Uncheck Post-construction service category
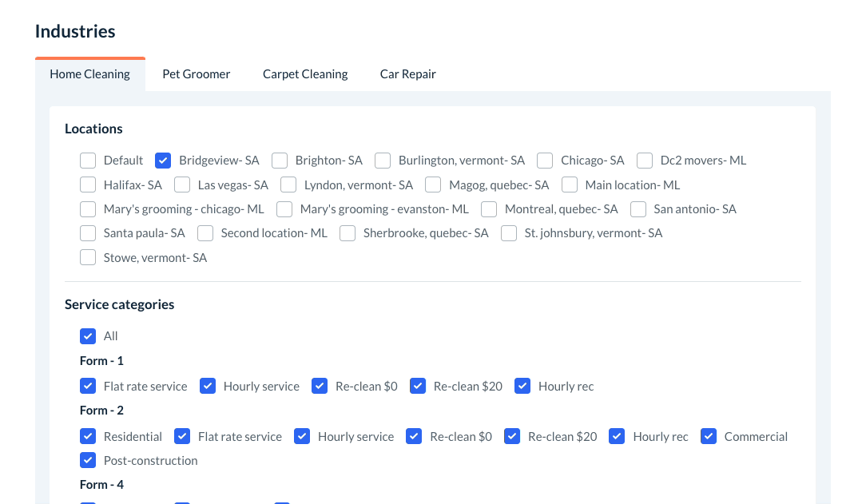Screen dimensions: 850x504 (88, 461)
